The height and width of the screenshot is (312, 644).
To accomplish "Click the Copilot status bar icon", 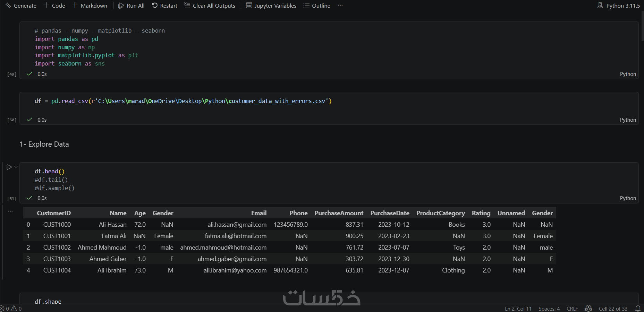I will pos(588,309).
